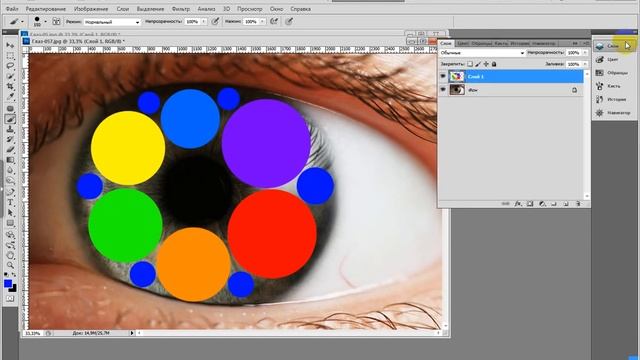Click the zoom percentage field in status bar
This screenshot has height=360, width=640.
click(32, 333)
